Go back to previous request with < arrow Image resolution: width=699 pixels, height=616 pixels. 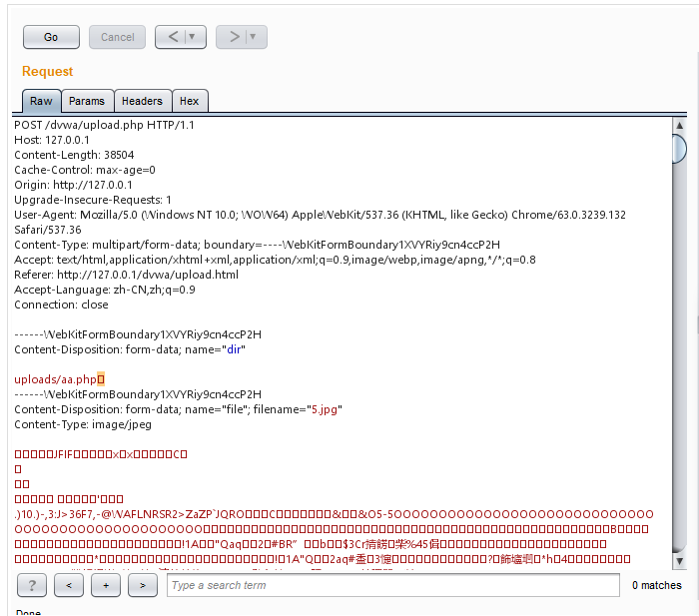click(173, 37)
